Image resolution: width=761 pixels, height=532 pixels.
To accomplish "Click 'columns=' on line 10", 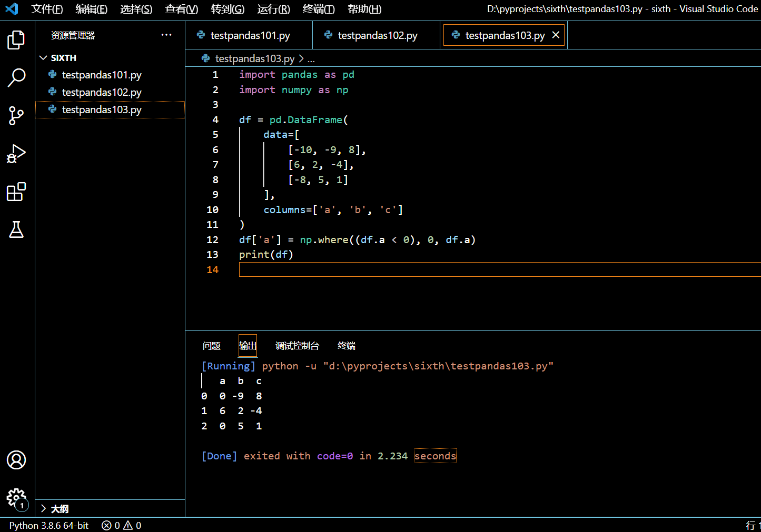I will [288, 210].
